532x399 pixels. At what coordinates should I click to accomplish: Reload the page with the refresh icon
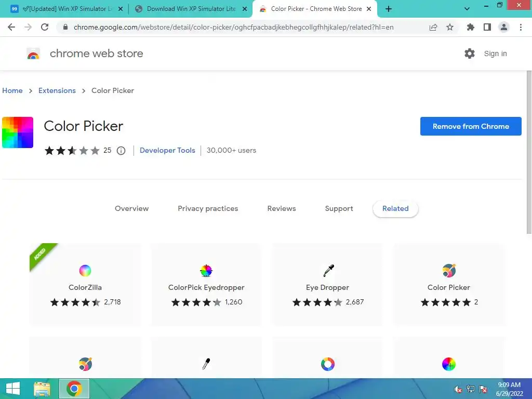tap(45, 27)
